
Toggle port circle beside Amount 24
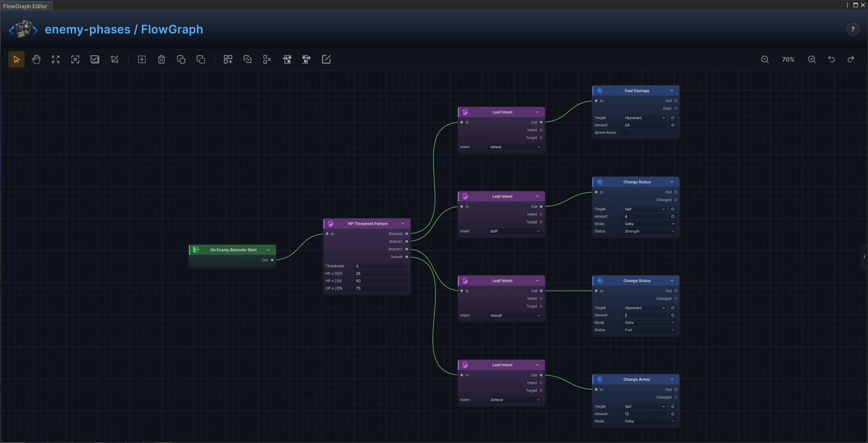click(x=673, y=125)
